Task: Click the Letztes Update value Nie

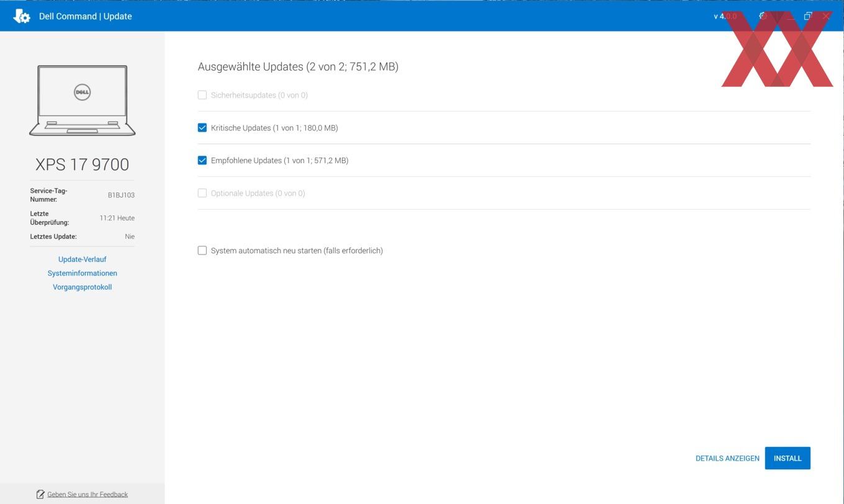Action: coord(130,236)
